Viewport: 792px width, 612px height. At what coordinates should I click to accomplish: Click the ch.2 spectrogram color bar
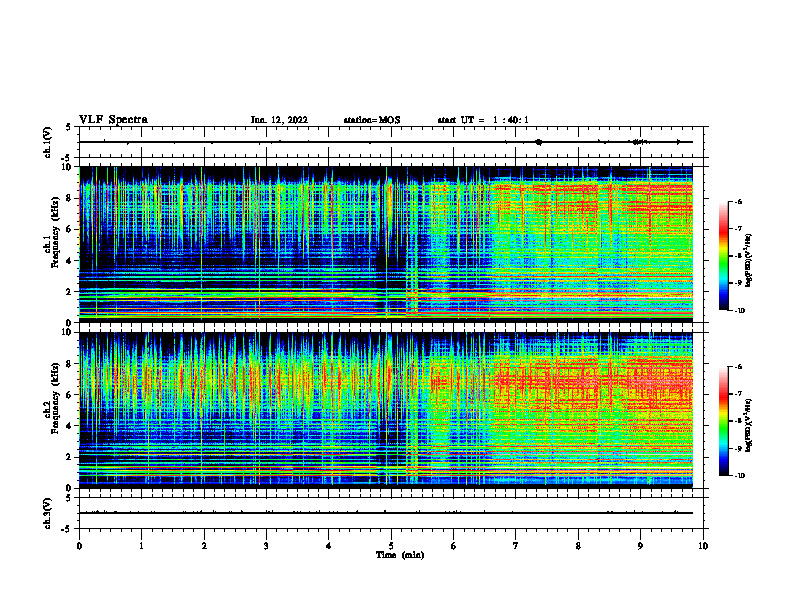click(723, 421)
